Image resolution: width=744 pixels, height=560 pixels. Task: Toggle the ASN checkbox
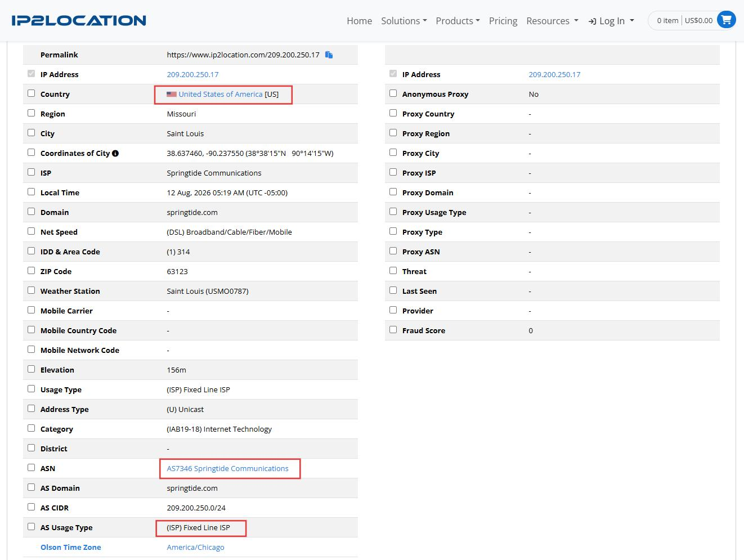(32, 468)
